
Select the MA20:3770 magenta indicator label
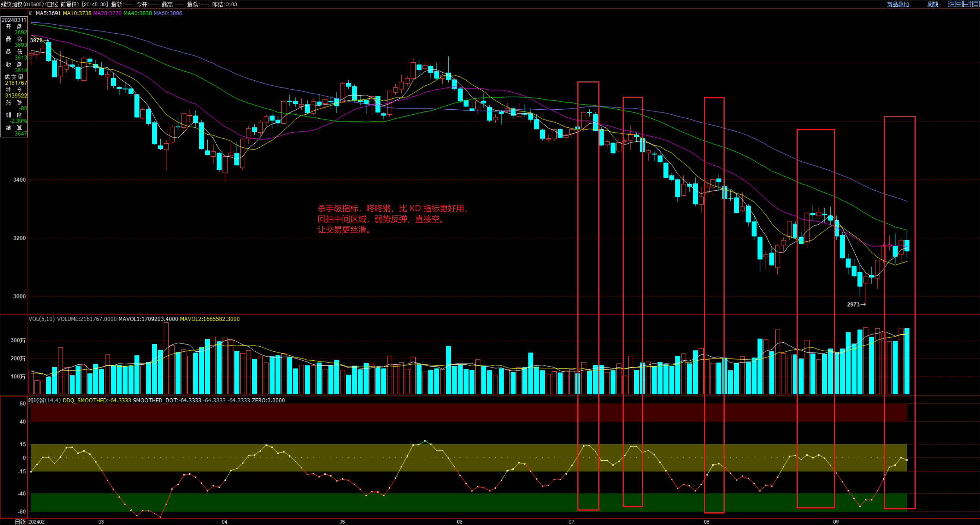[x=107, y=13]
